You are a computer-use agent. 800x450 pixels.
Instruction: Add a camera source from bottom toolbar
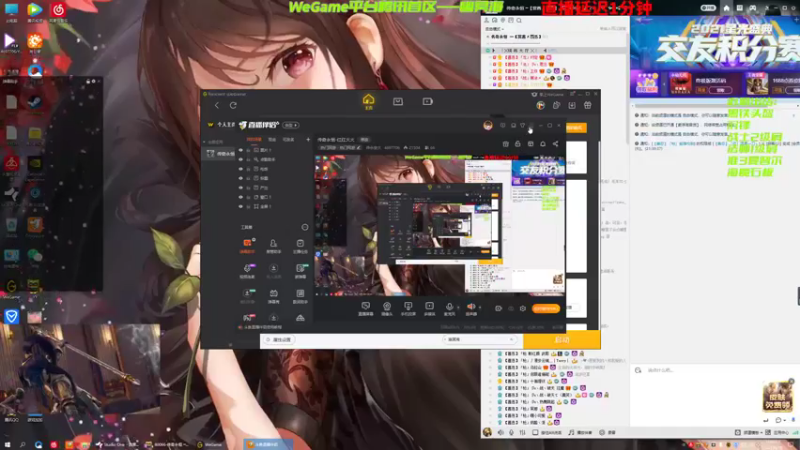[x=387, y=308]
